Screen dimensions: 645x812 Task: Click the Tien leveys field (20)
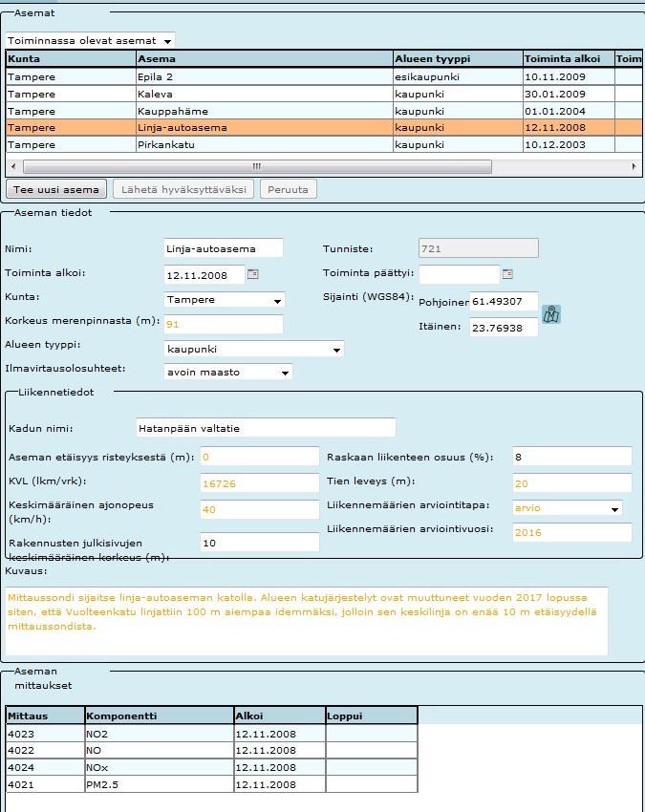pos(572,483)
